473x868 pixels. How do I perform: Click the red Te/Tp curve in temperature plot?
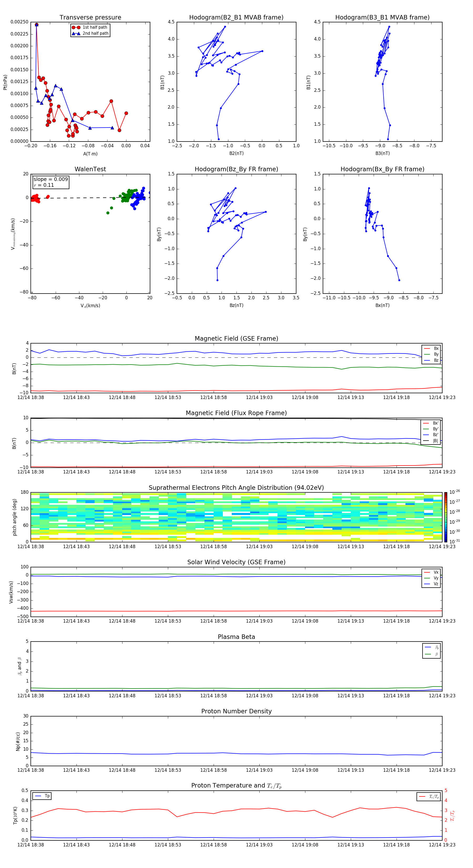coord(236,812)
